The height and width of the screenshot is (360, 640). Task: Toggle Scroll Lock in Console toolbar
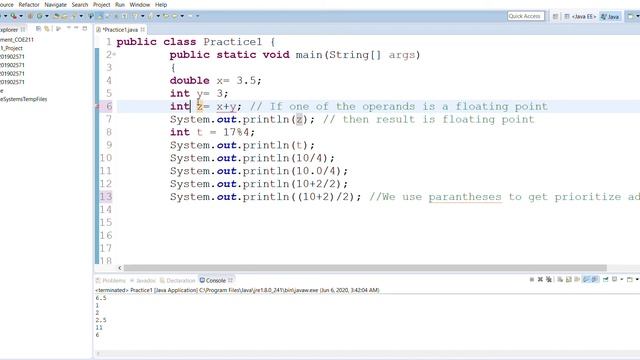pyautogui.click(x=569, y=280)
